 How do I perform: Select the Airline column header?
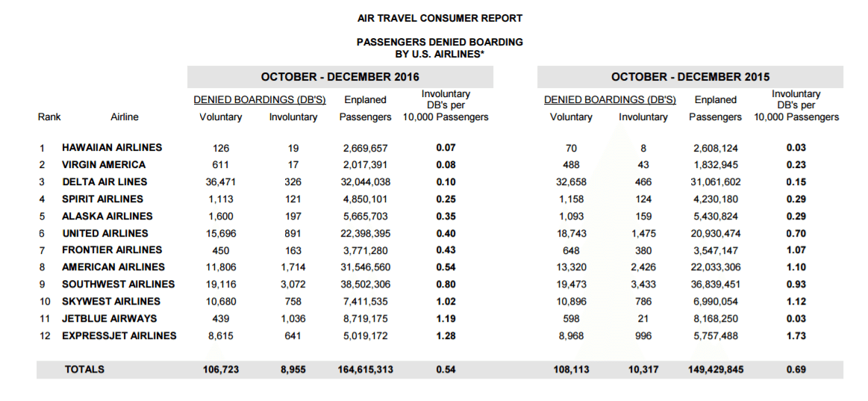pos(124,117)
